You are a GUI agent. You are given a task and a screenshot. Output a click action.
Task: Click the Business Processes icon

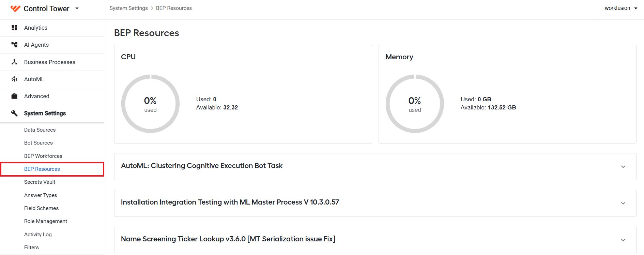[x=14, y=62]
